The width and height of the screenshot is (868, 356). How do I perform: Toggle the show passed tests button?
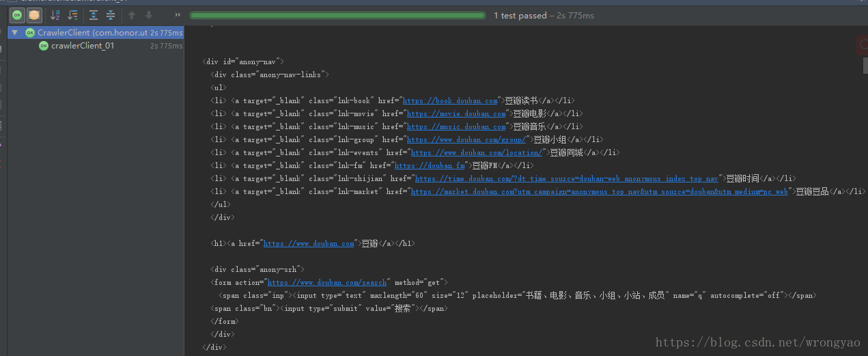pos(16,15)
